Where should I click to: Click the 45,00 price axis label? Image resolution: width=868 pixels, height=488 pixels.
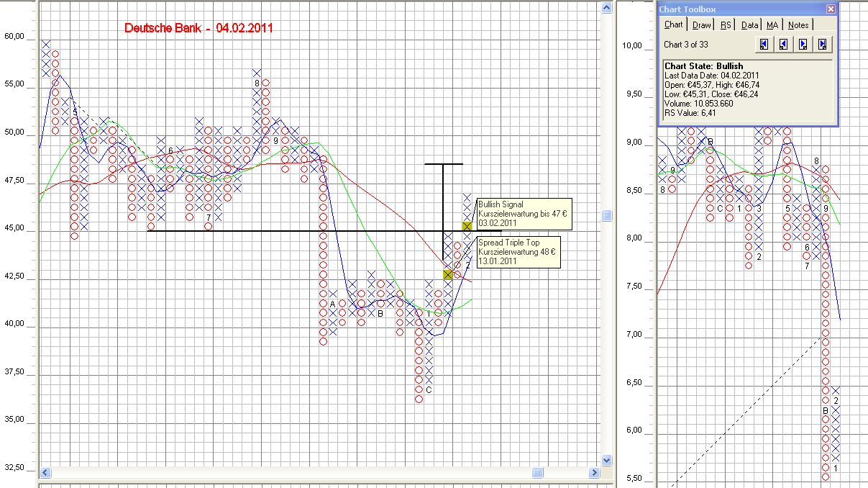pos(14,228)
